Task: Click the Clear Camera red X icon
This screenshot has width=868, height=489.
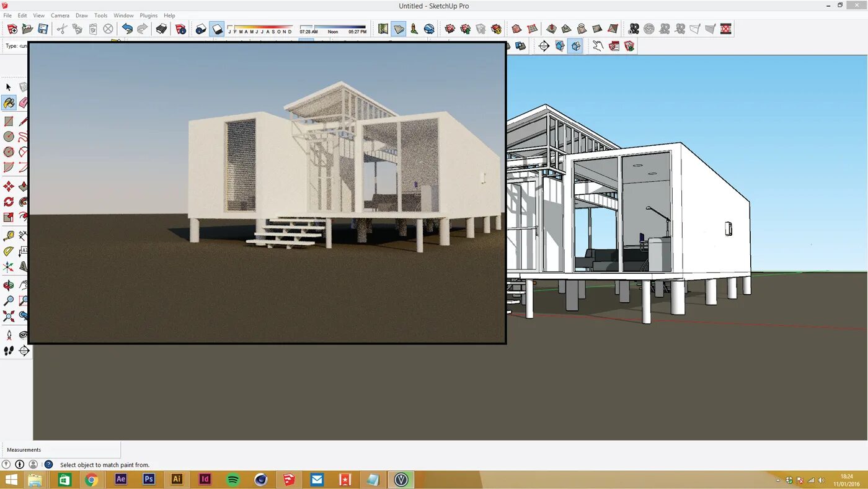Action: (725, 29)
